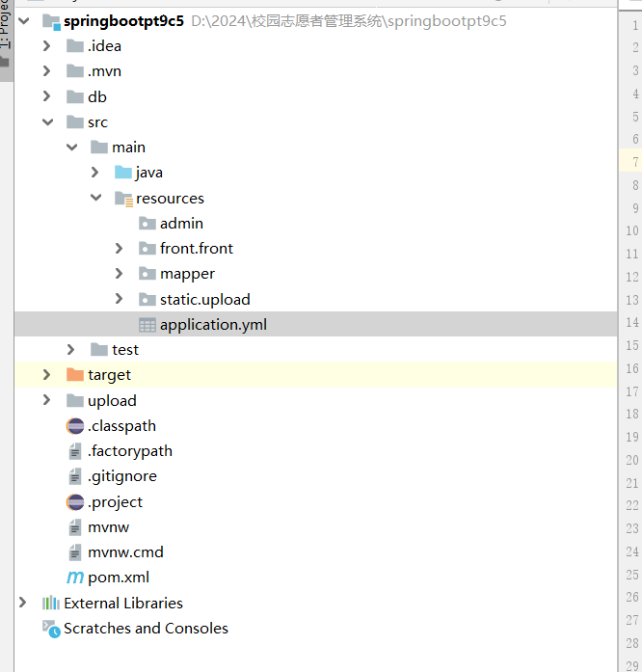Viewport: 642px width, 672px height.
Task: Expand the .idea folder
Action: (x=46, y=46)
